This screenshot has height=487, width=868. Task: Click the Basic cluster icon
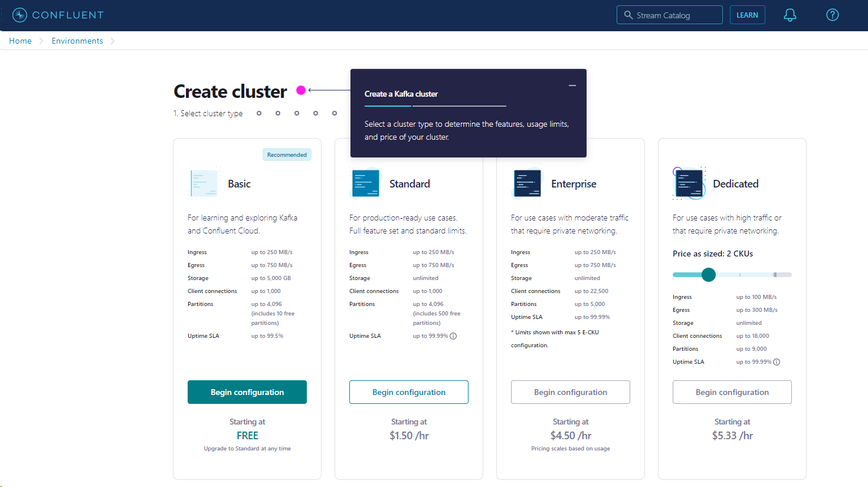tap(204, 183)
